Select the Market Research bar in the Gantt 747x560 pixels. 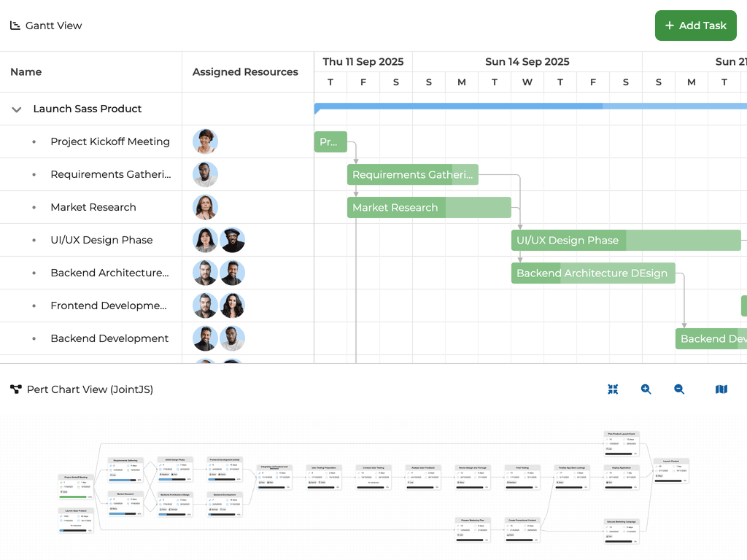[x=429, y=207]
